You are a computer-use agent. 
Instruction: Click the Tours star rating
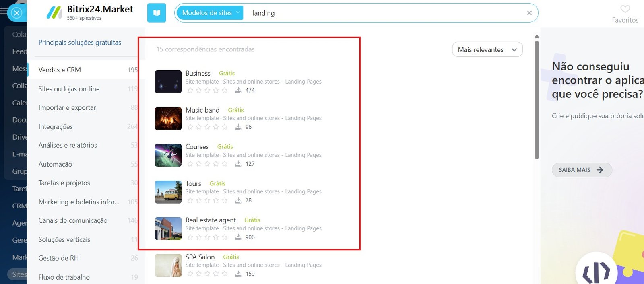[207, 200]
